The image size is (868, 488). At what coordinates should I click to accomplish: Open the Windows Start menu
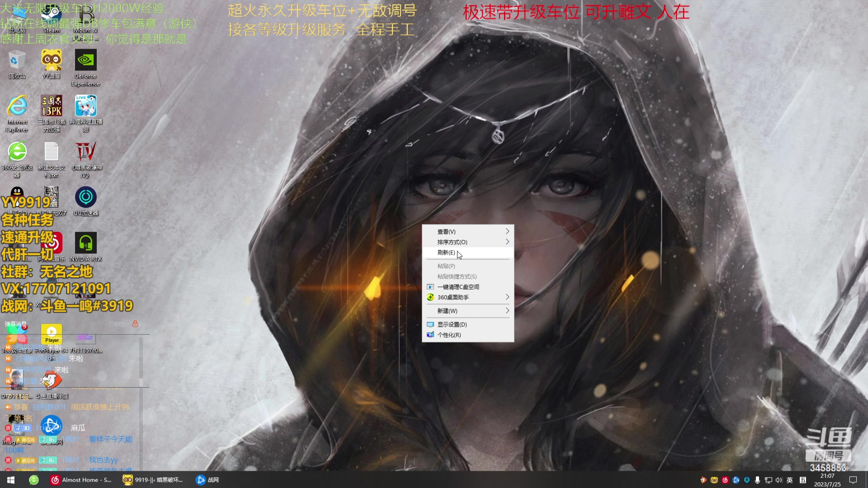[11, 480]
